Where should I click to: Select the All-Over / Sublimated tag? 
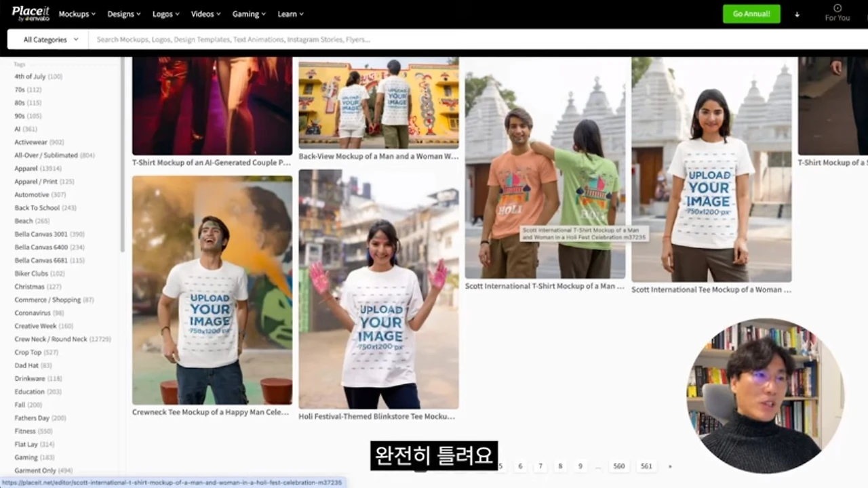55,155
